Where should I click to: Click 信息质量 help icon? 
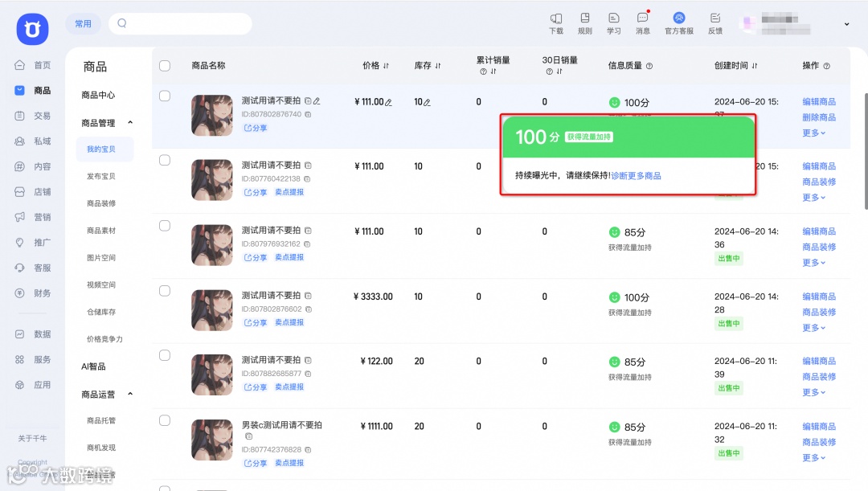click(x=649, y=66)
